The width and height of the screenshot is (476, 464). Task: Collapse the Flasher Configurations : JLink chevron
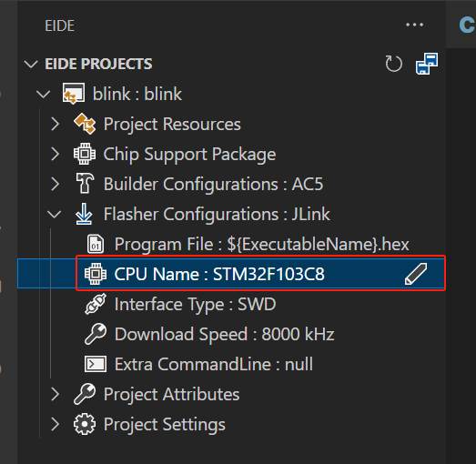point(55,214)
